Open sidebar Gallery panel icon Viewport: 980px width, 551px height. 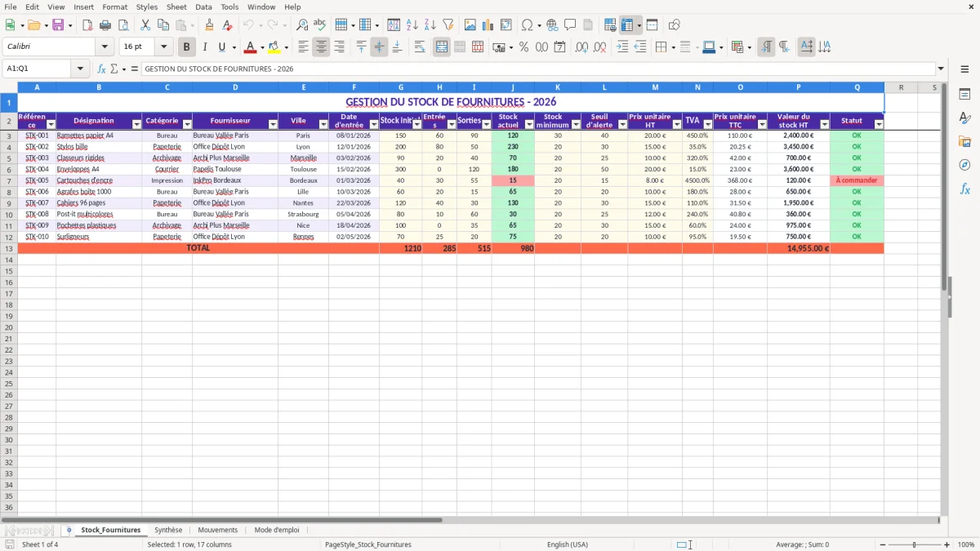click(x=964, y=142)
